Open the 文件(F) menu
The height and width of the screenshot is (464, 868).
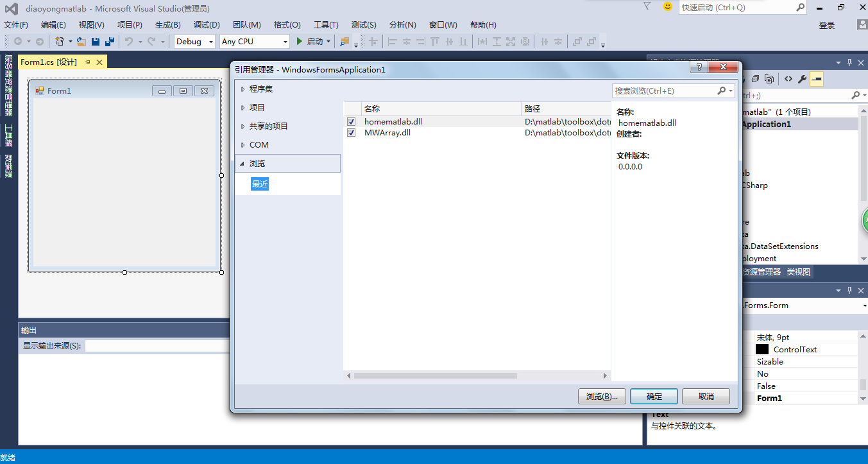[x=16, y=25]
